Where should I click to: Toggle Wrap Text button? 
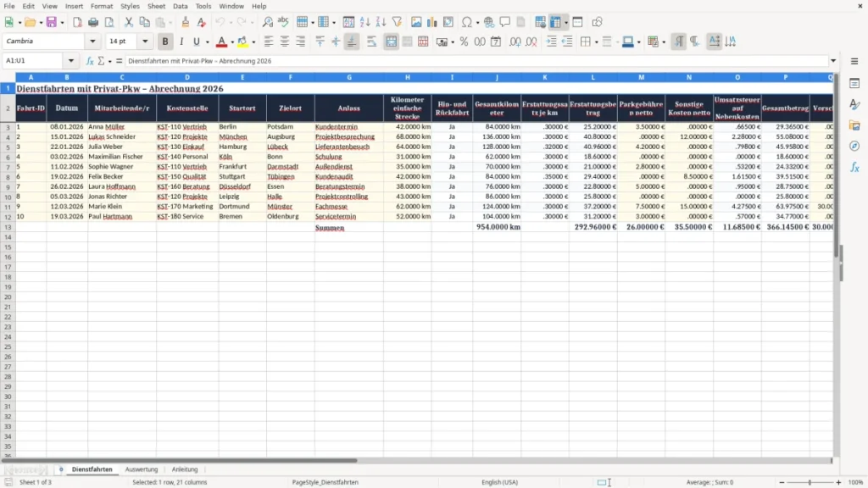tap(371, 42)
